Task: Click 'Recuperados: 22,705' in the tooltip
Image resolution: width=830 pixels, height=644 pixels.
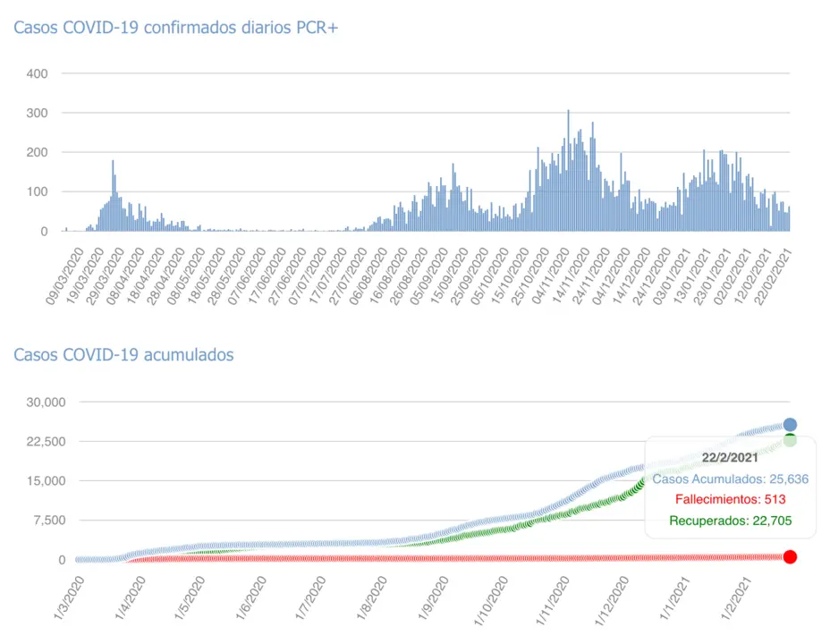Action: click(x=730, y=520)
